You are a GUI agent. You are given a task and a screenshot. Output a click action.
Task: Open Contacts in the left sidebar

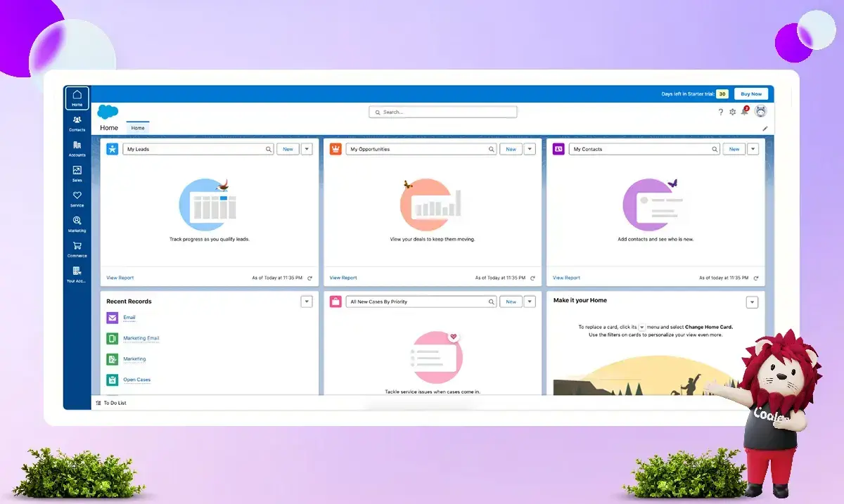[x=77, y=123]
